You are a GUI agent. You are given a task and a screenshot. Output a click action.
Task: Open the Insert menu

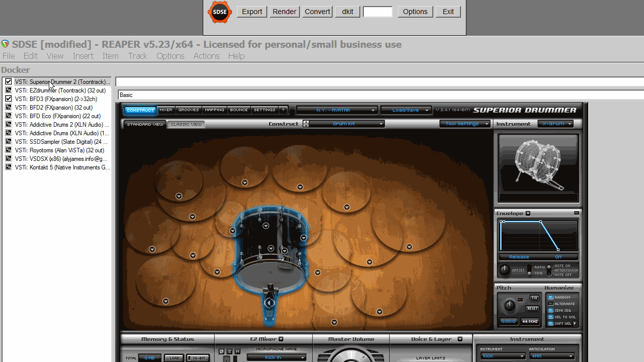click(83, 56)
